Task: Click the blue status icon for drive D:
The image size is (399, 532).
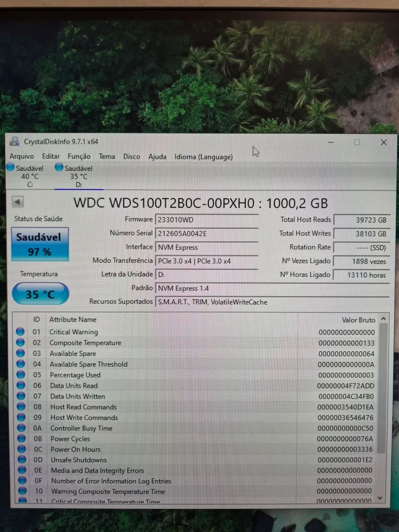Action: tap(59, 167)
